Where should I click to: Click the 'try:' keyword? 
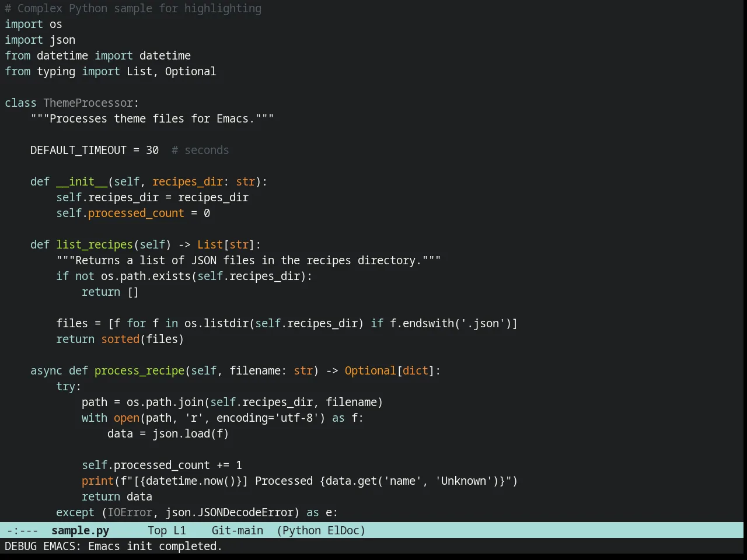point(69,386)
